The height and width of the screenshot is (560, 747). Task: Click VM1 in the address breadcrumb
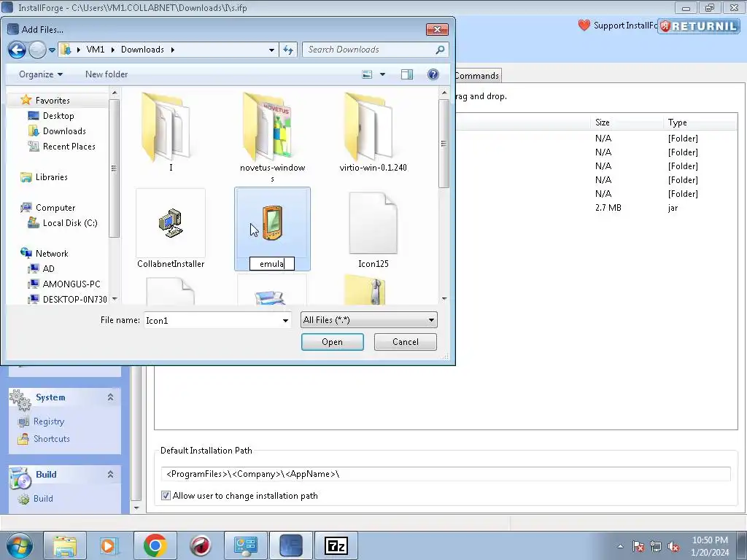coord(96,50)
